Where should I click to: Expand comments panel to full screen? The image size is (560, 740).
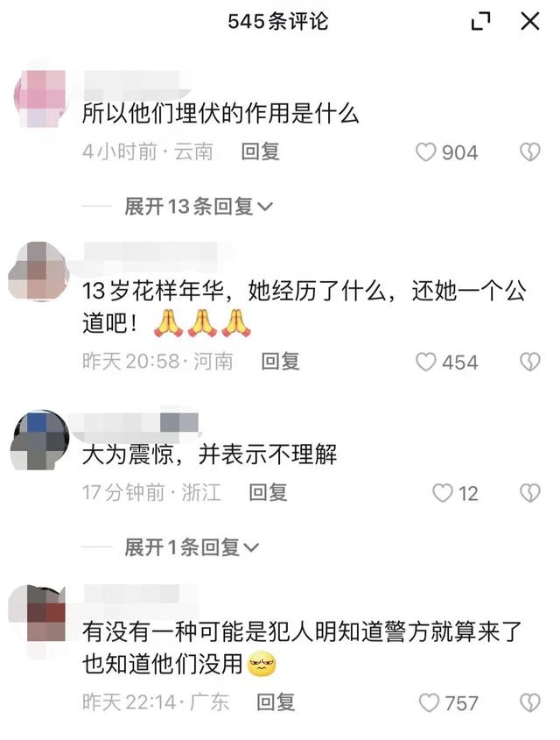[x=480, y=21]
